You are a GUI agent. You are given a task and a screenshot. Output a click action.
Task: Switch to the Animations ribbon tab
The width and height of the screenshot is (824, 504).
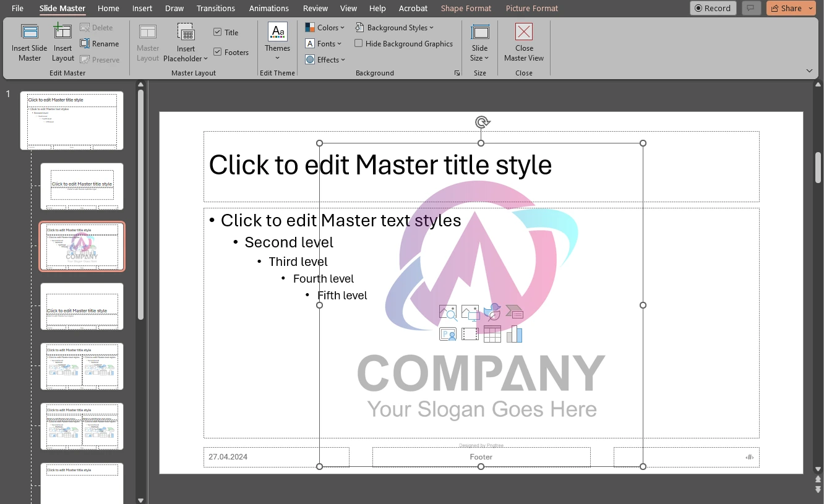point(268,8)
